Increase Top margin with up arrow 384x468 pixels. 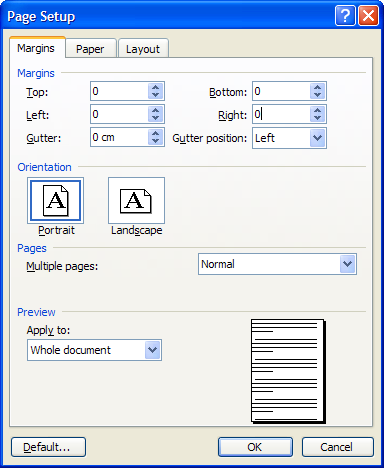point(155,87)
